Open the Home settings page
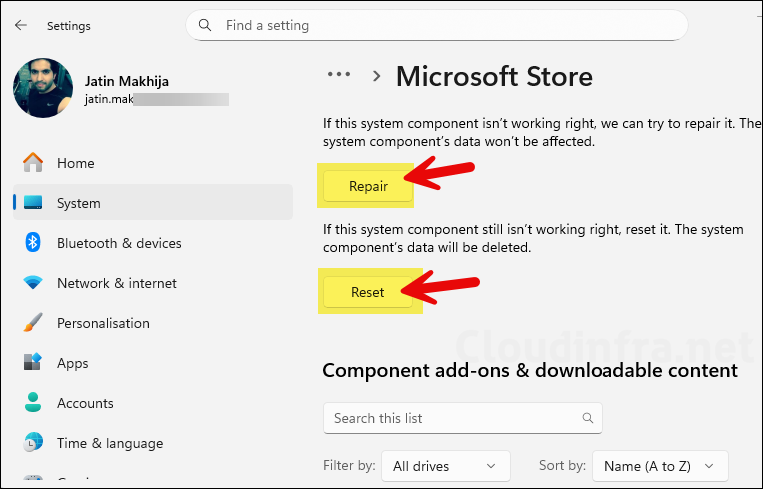The width and height of the screenshot is (763, 489). coord(153,163)
